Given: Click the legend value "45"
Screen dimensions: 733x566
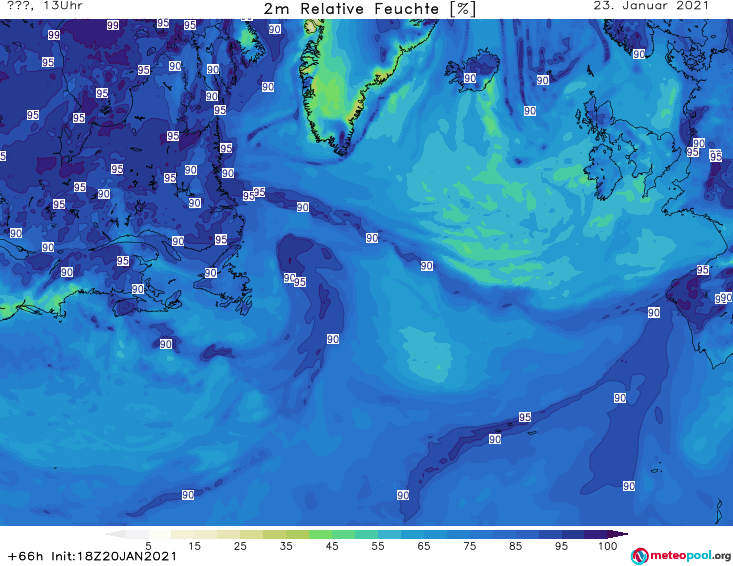Looking at the screenshot, I should pyautogui.click(x=331, y=546).
